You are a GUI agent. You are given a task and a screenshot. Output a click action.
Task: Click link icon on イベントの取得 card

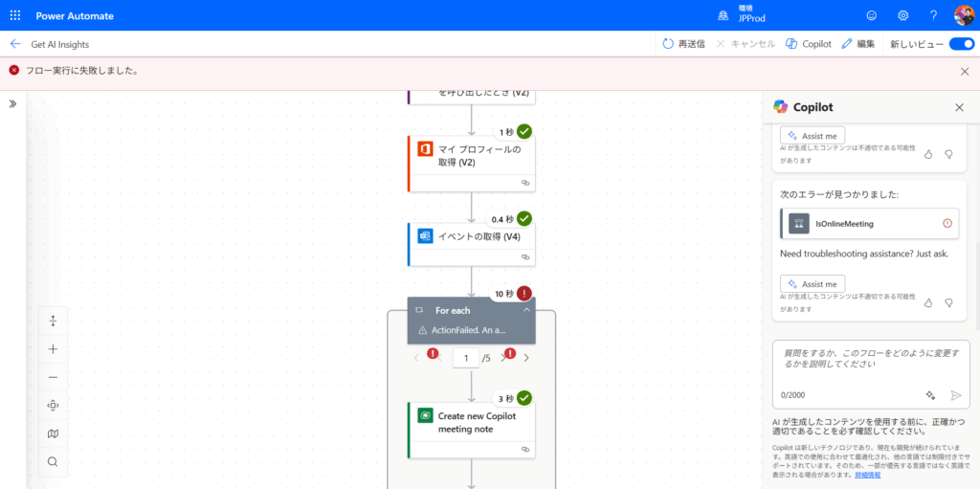pos(525,257)
